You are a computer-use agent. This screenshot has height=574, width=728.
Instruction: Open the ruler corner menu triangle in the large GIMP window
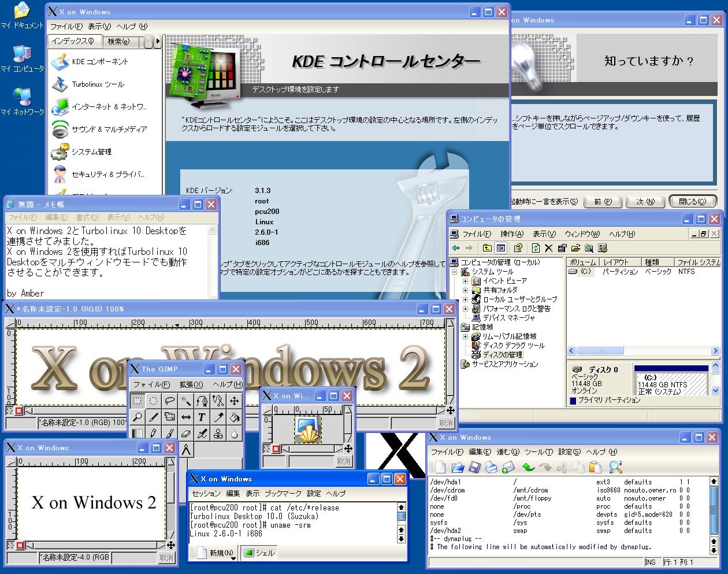click(10, 323)
